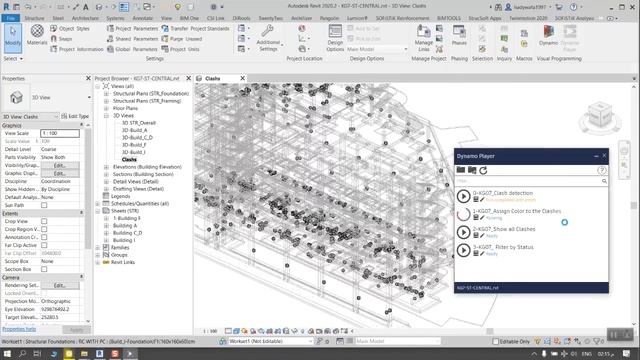Screen dimensions: 640x360
Task: Open Dynamo Player help
Action: tap(602, 170)
